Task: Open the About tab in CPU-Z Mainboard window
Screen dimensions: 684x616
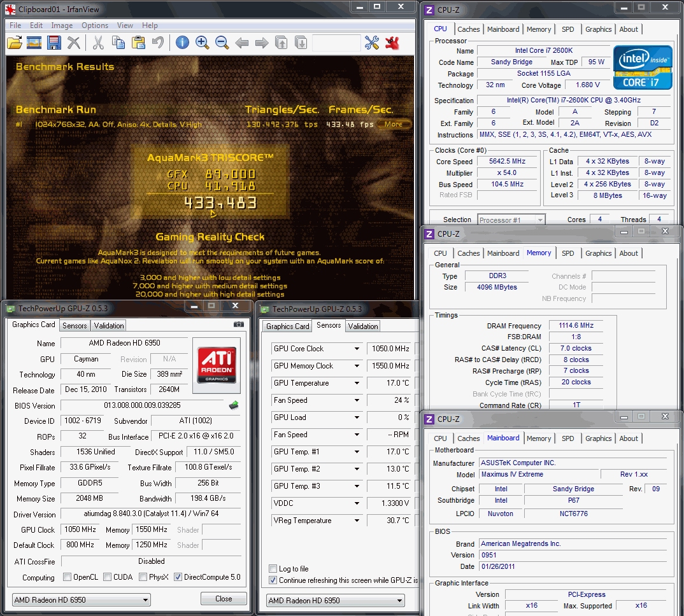Action: point(628,438)
